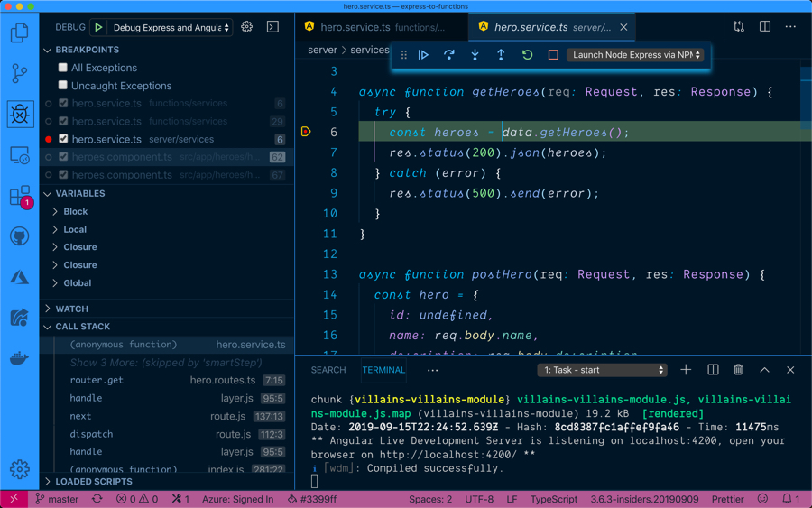Viewport: 812px width, 508px height.
Task: Click the Restart debug session icon
Action: point(527,55)
